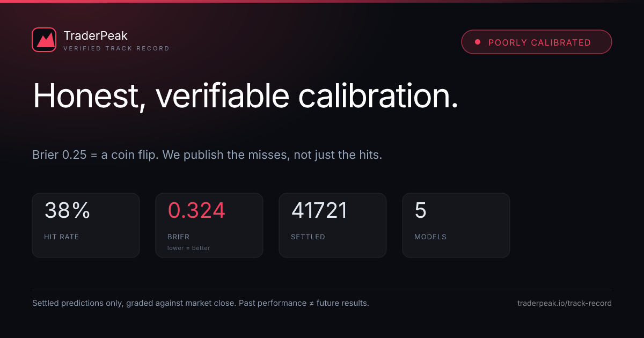Click the red status dot in the badge
The image size is (644, 338).
[477, 42]
